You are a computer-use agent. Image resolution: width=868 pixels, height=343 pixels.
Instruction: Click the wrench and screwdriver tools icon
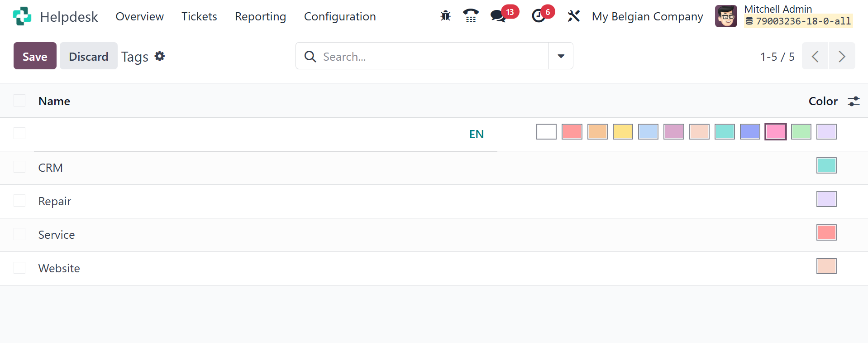573,16
